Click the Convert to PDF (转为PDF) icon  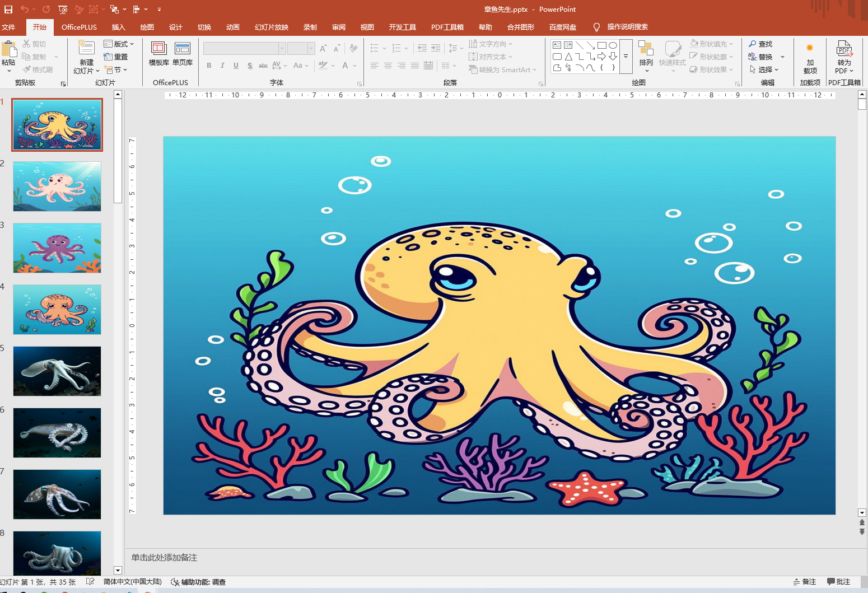tap(844, 49)
